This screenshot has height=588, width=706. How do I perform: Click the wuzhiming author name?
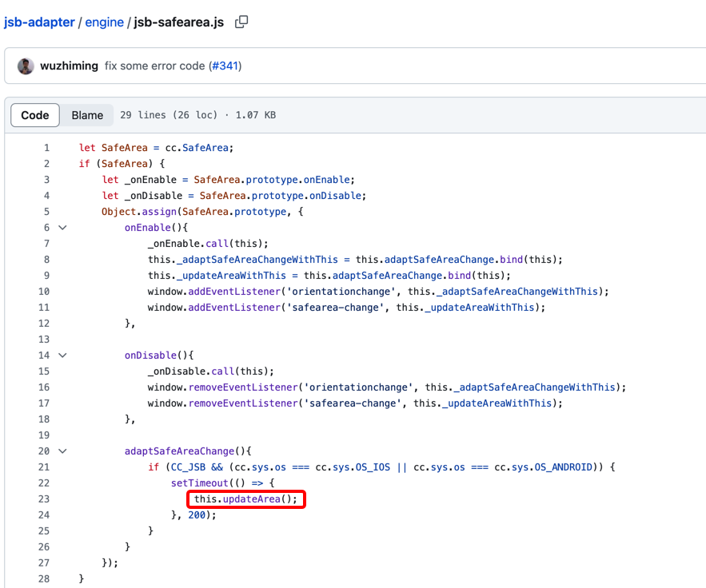[69, 66]
